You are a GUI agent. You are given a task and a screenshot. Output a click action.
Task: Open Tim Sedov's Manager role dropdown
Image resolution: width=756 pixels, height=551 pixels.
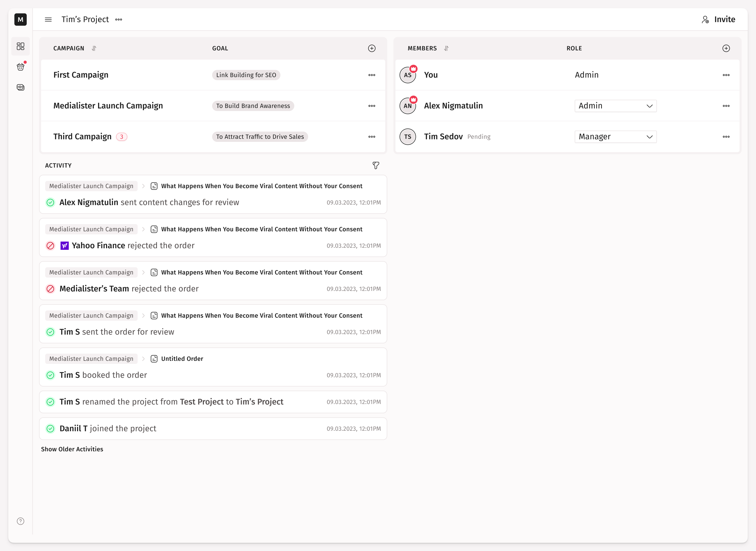point(615,137)
